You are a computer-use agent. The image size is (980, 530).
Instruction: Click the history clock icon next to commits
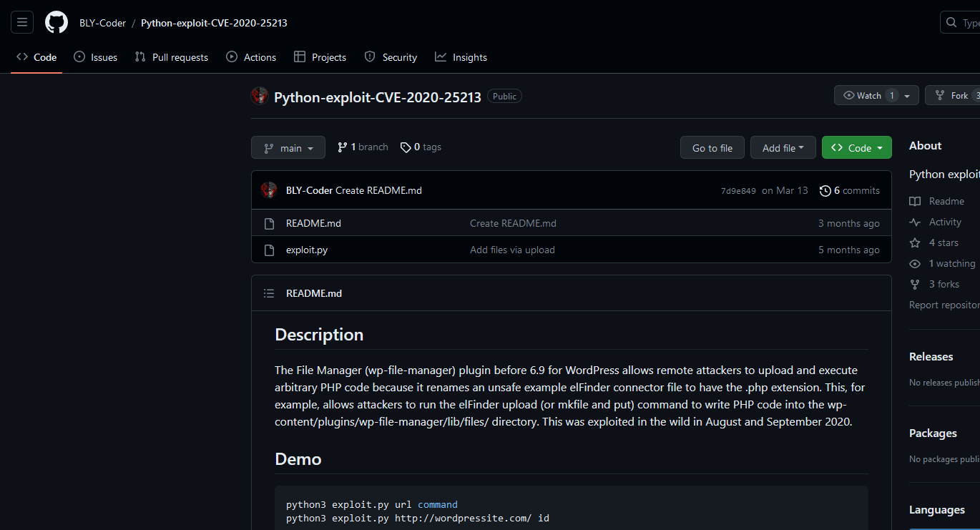point(825,190)
